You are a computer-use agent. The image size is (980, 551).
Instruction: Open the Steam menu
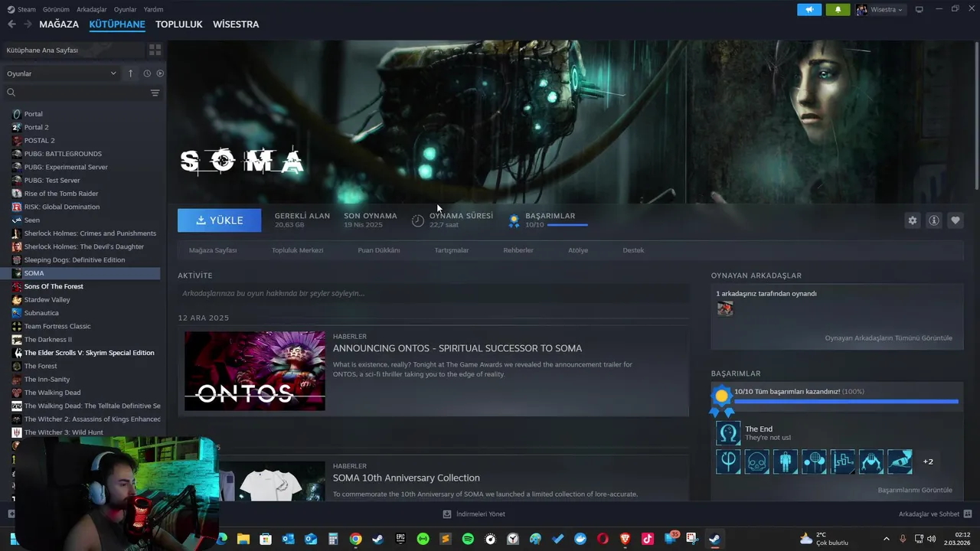click(21, 9)
